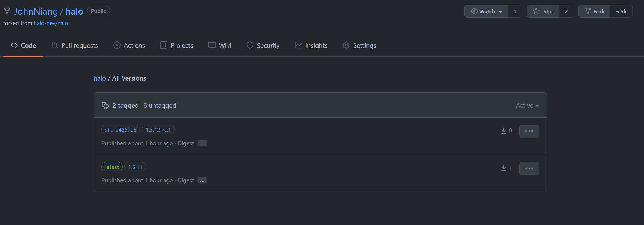Image resolution: width=644 pixels, height=225 pixels.
Task: Click the repository fork icon next to JohnNiang
Action: (7, 11)
